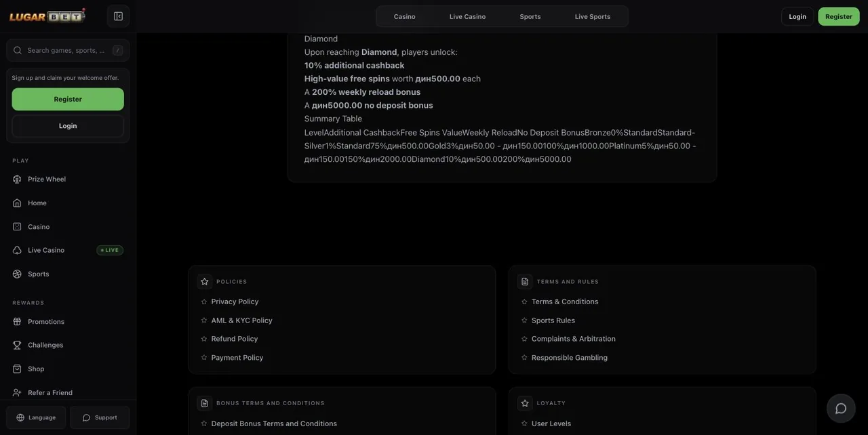Viewport: 868px width, 435px height.
Task: Click the green Register button in the header
Action: point(839,16)
